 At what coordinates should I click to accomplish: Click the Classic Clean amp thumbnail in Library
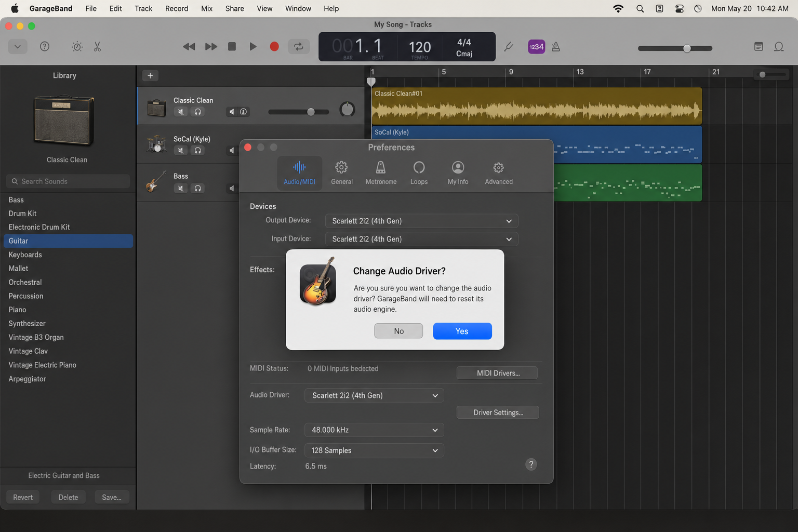[x=64, y=120]
